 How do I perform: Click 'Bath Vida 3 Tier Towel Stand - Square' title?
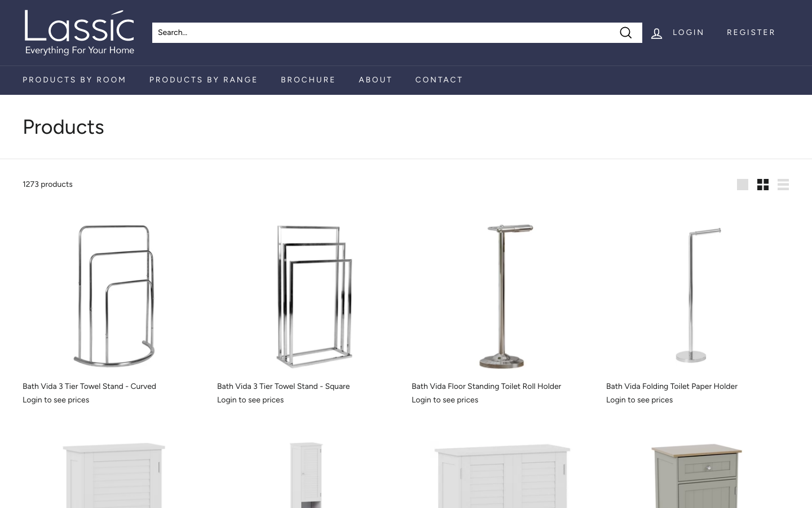pos(283,387)
